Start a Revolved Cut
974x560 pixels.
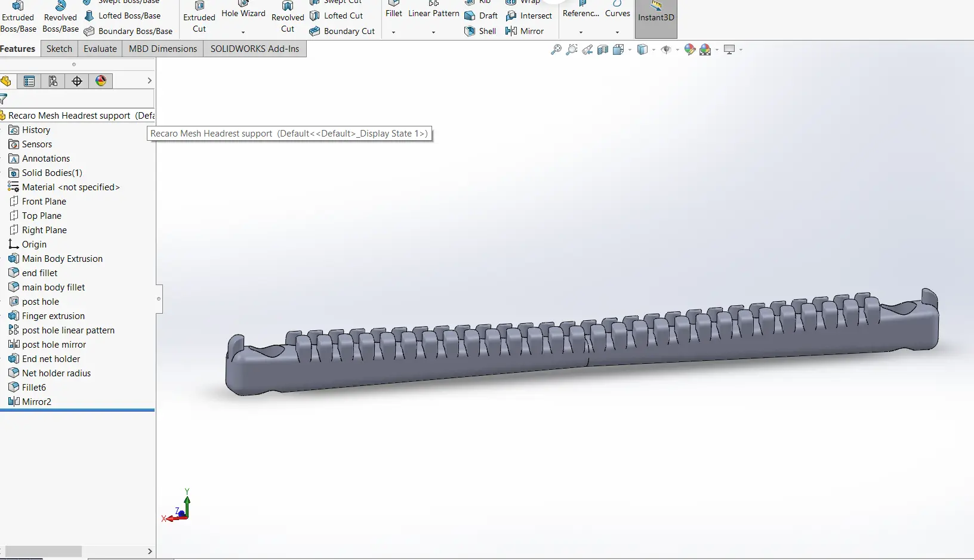point(288,17)
